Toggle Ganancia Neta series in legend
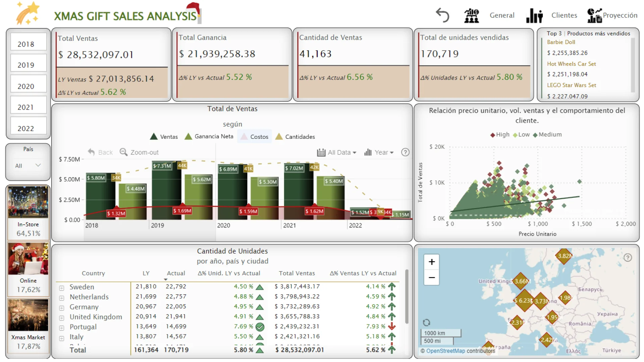 click(x=209, y=136)
